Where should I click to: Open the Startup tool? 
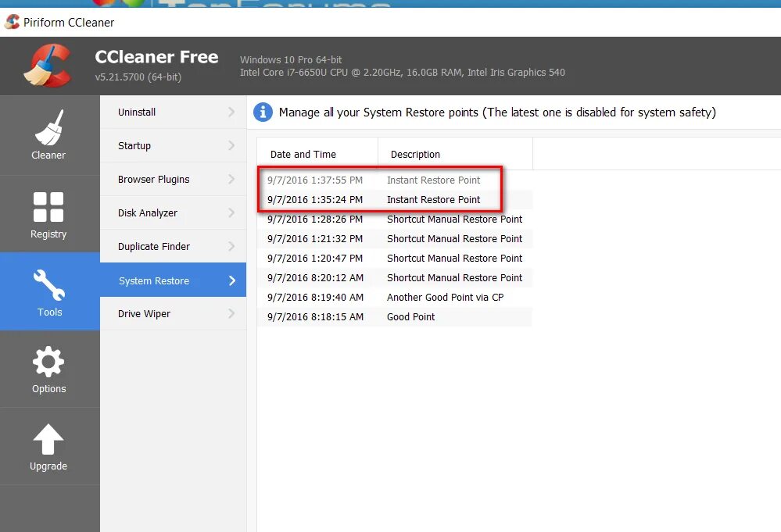173,145
